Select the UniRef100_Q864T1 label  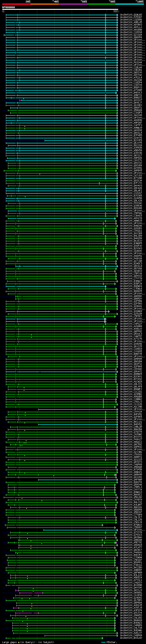(x=131, y=108)
